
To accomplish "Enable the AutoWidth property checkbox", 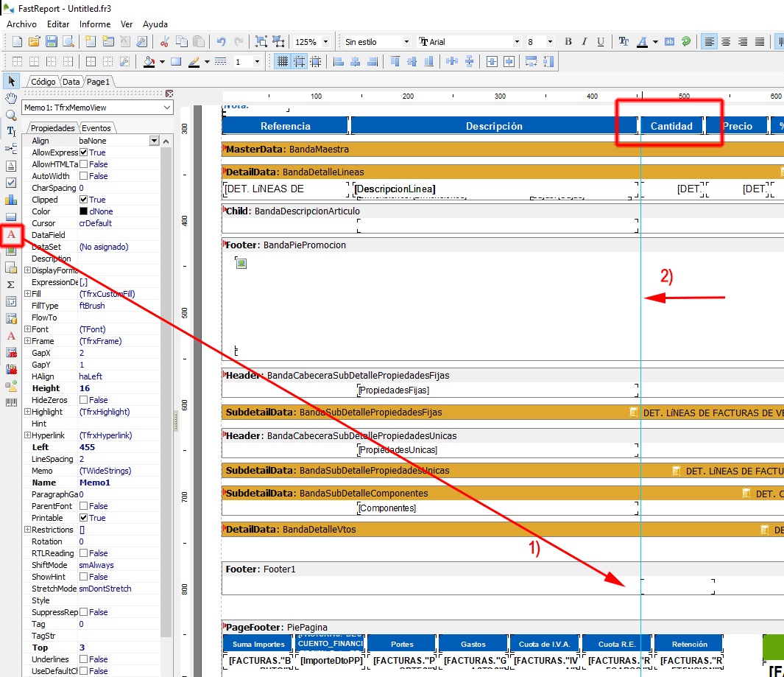I will (x=84, y=176).
